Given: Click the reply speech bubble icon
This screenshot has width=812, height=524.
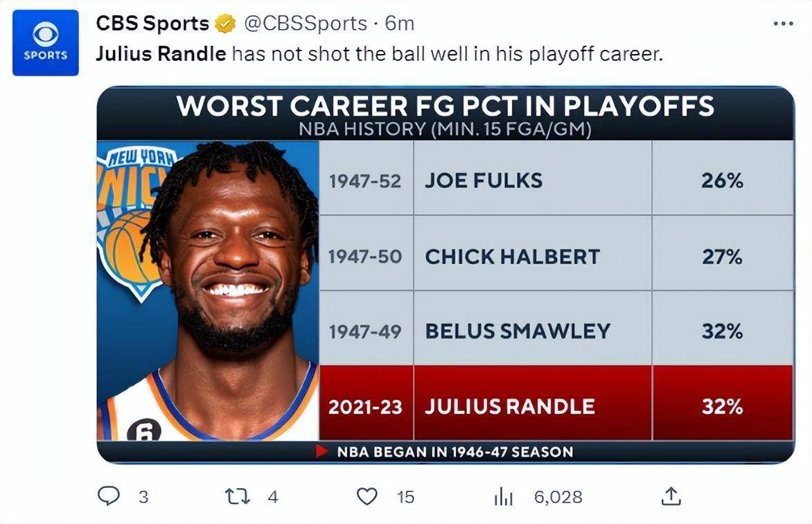Looking at the screenshot, I should 109,496.
